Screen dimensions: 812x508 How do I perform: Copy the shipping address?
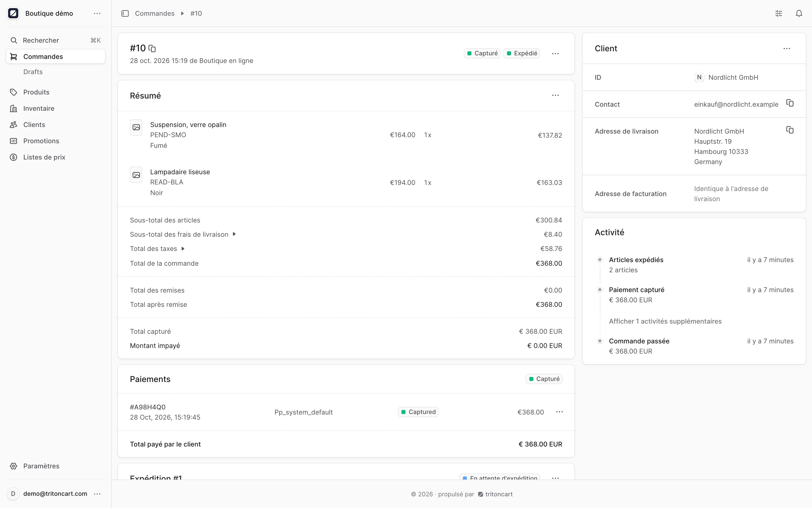click(790, 130)
